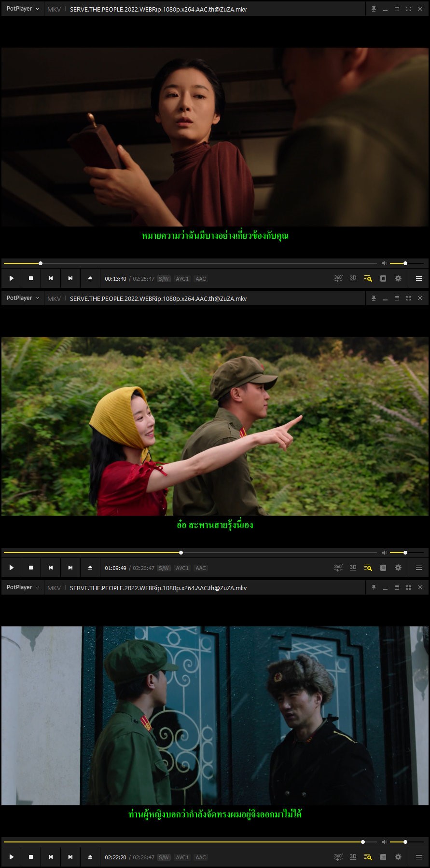
Task: Click the seek bar of the 01:09:49 player
Action: tap(190, 553)
